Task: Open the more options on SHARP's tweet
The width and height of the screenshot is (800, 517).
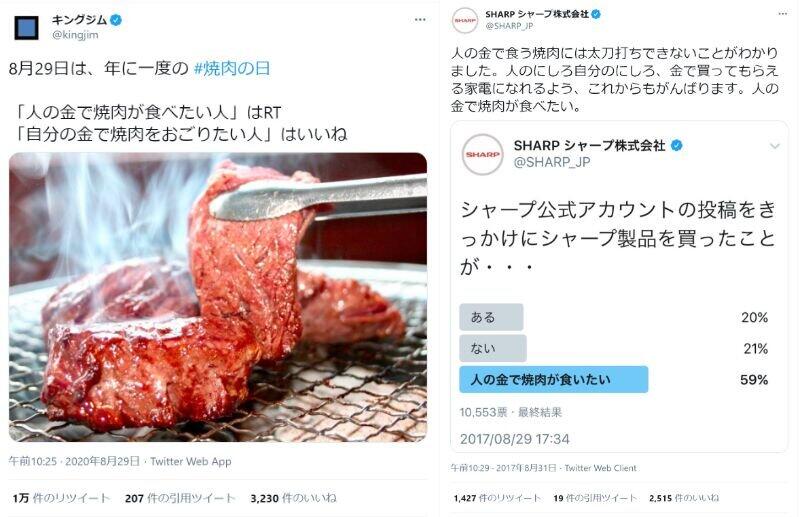Action: (783, 14)
